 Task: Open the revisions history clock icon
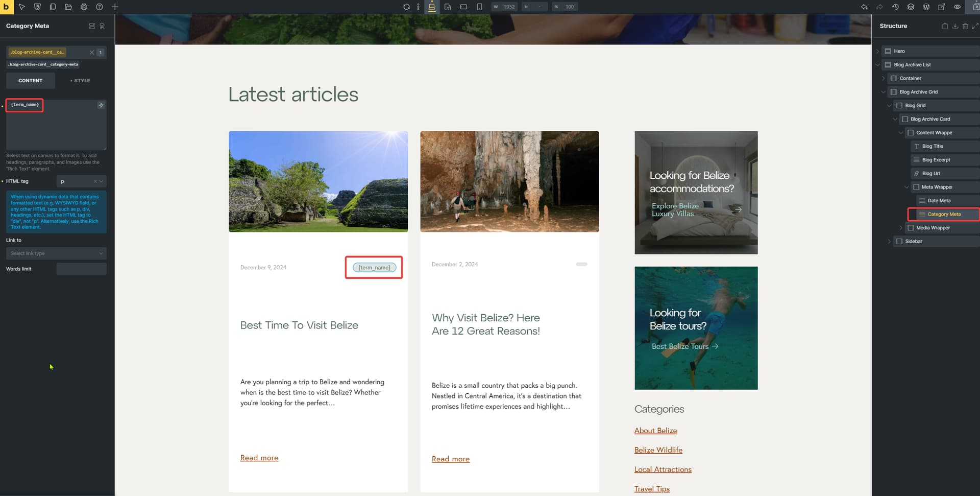(x=895, y=7)
